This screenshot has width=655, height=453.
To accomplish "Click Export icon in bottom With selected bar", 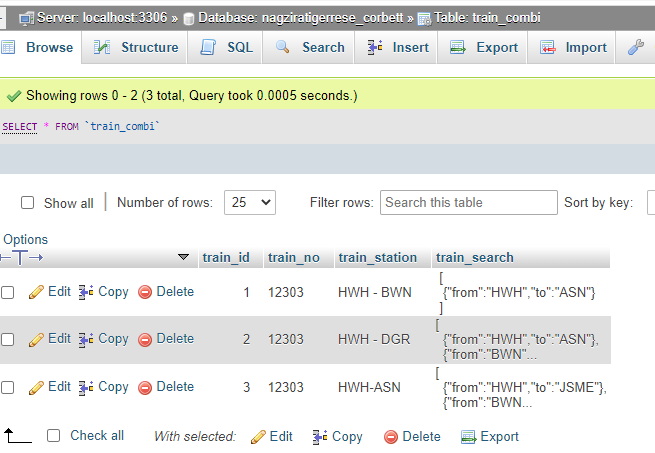I will pyautogui.click(x=468, y=437).
